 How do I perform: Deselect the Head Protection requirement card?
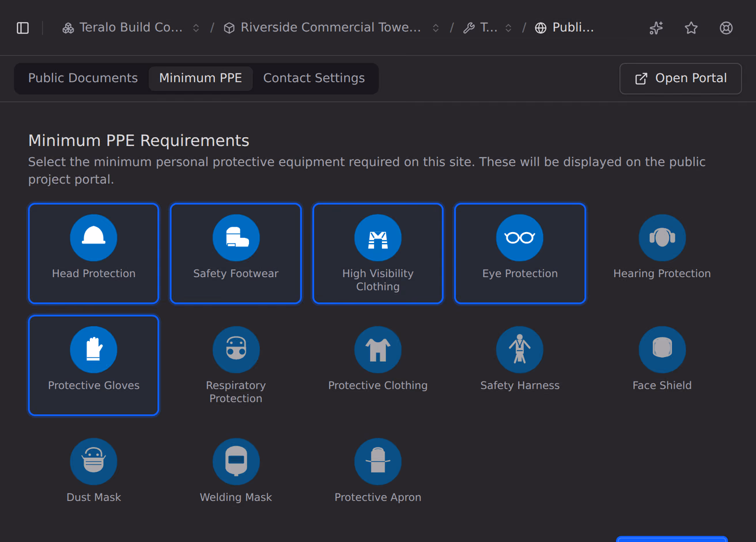point(93,253)
